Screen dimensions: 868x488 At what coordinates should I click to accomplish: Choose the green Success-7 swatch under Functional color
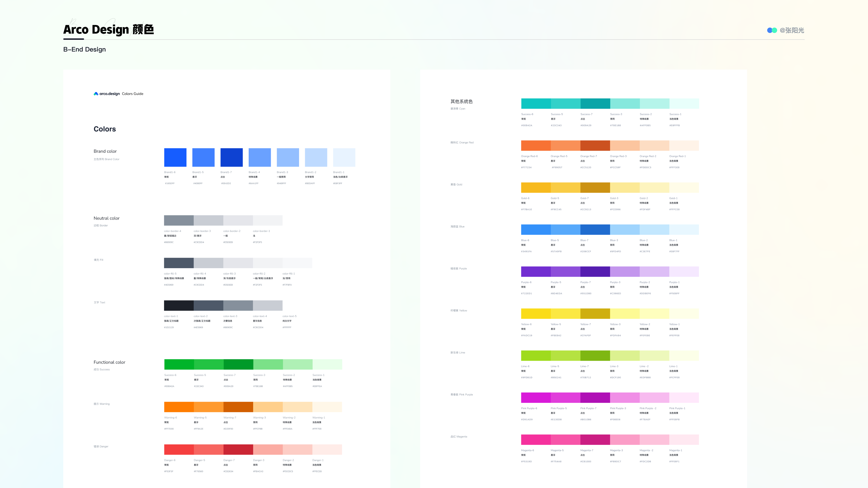coord(238,364)
